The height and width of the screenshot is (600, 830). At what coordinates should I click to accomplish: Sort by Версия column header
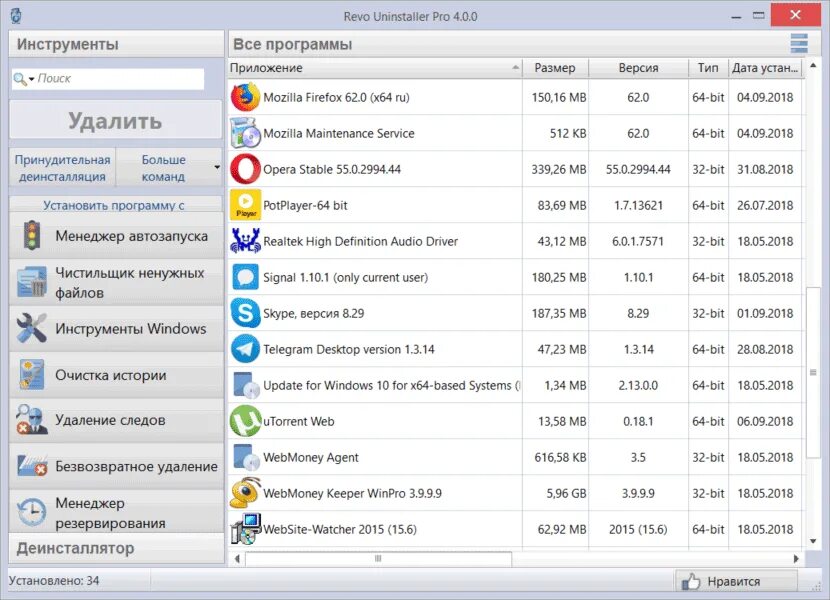pyautogui.click(x=638, y=68)
